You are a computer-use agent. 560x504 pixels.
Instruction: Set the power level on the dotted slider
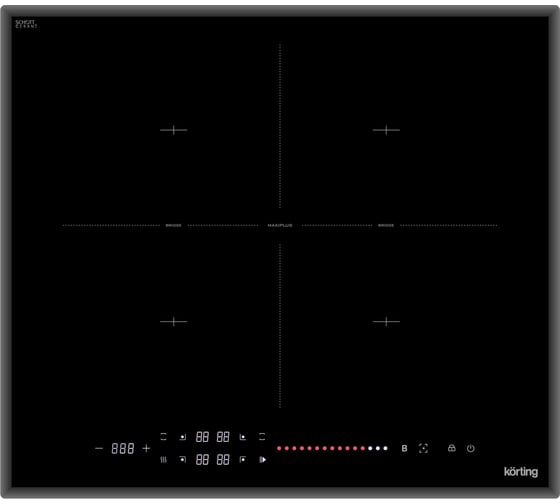pyautogui.click(x=332, y=448)
